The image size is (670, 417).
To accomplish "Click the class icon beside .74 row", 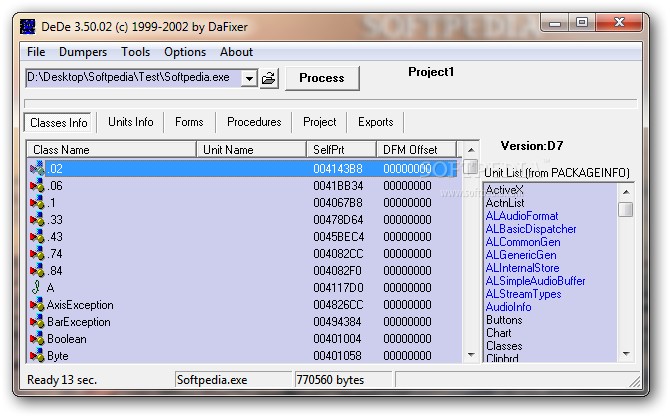I will [x=37, y=253].
